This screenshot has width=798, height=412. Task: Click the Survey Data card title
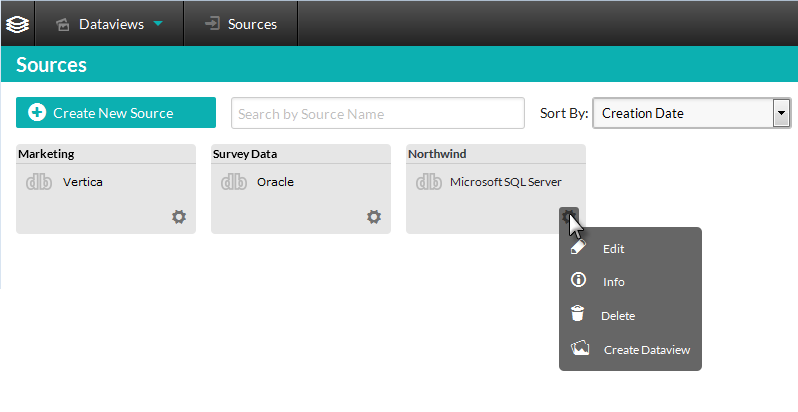(245, 154)
